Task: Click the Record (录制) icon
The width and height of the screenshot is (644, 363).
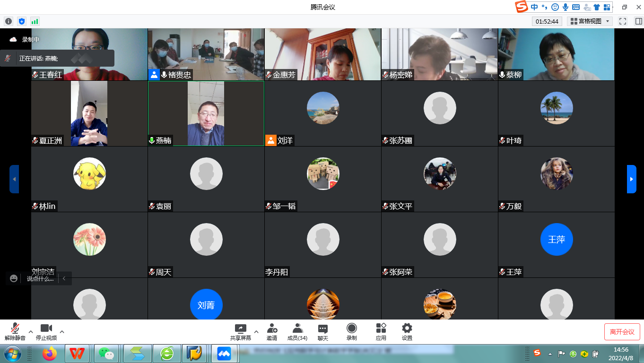Action: [351, 328]
